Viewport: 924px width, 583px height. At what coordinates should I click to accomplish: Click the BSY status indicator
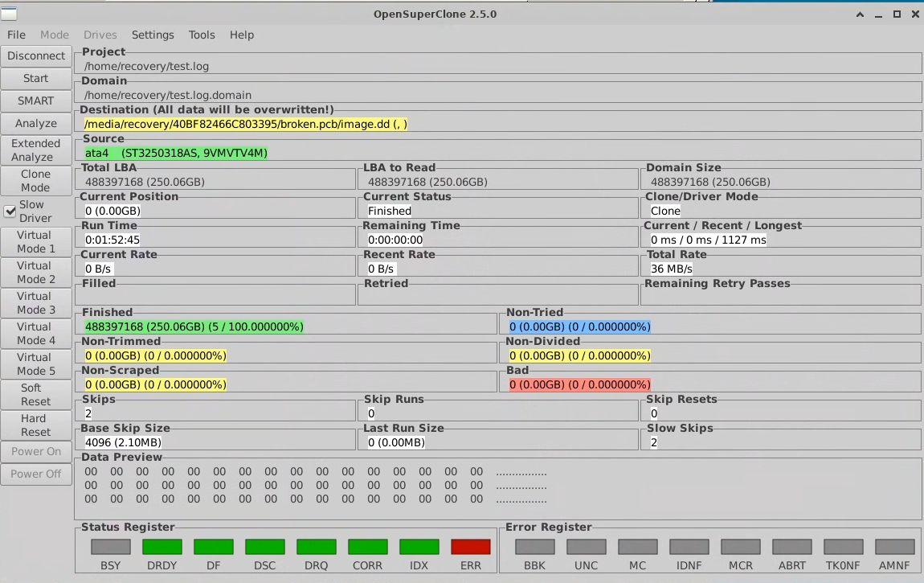(x=111, y=547)
